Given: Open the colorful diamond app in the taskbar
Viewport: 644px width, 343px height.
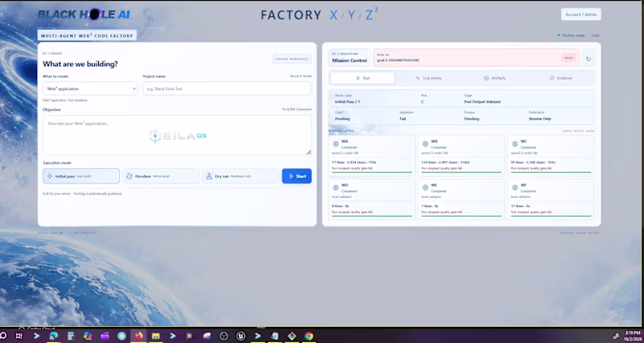Looking at the screenshot, I should click(x=291, y=336).
